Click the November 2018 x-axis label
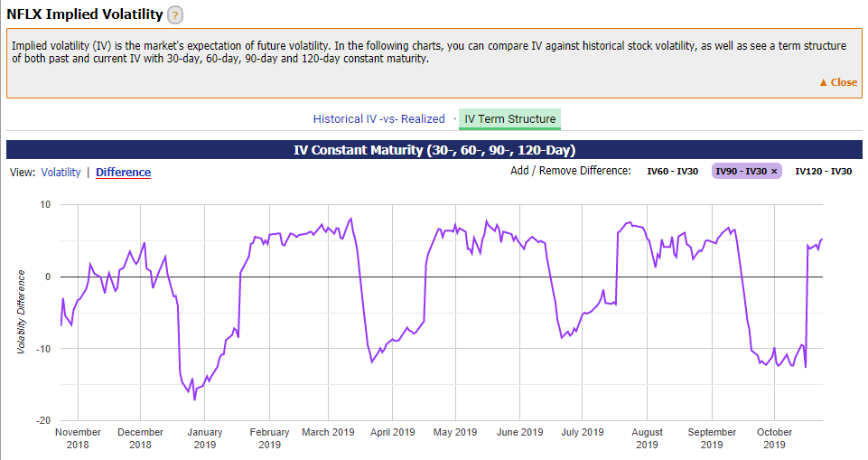The width and height of the screenshot is (868, 460). pos(78,437)
